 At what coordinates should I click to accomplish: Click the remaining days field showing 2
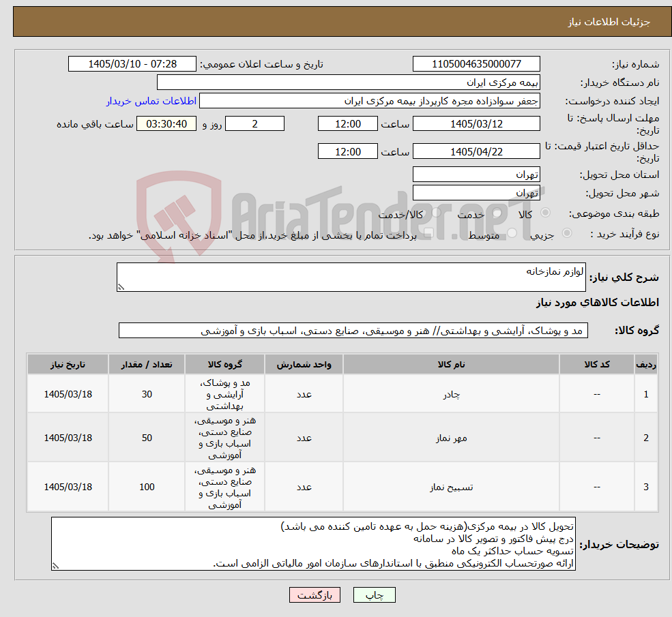point(254,124)
